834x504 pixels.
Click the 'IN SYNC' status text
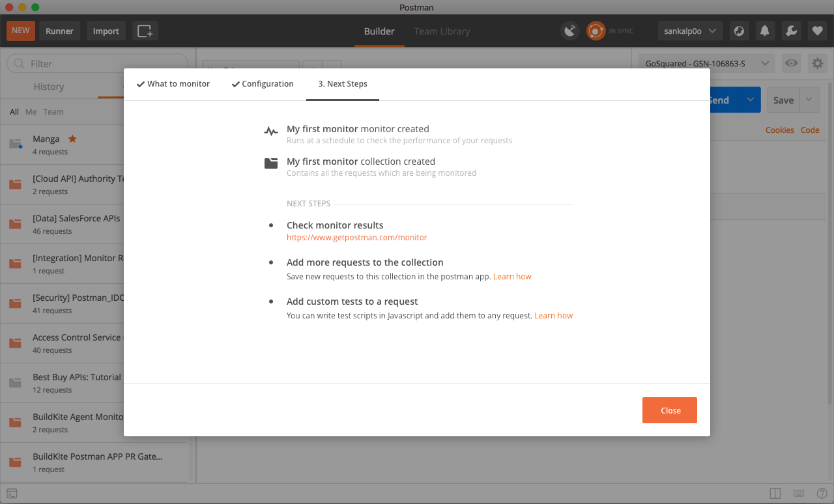click(x=621, y=31)
